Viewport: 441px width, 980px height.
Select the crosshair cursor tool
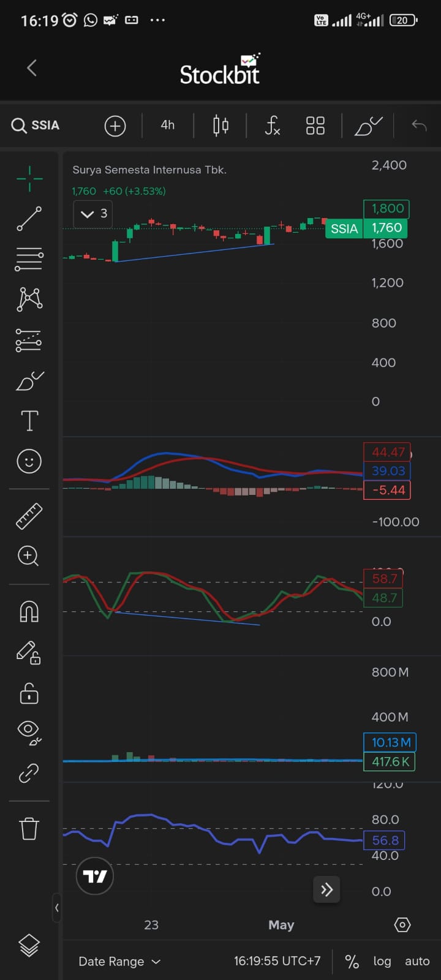click(x=29, y=178)
